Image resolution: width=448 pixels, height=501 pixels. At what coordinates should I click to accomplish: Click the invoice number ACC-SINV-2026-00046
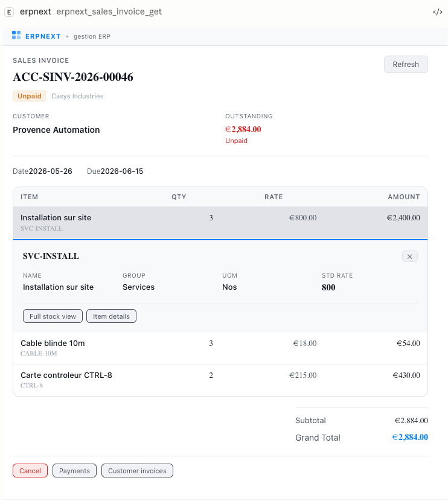(73, 77)
